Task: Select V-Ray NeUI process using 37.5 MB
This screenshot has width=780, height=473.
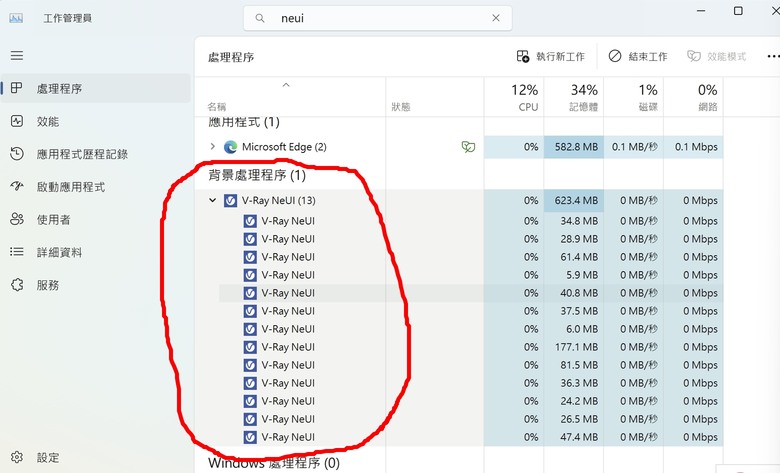Action: 471,311
